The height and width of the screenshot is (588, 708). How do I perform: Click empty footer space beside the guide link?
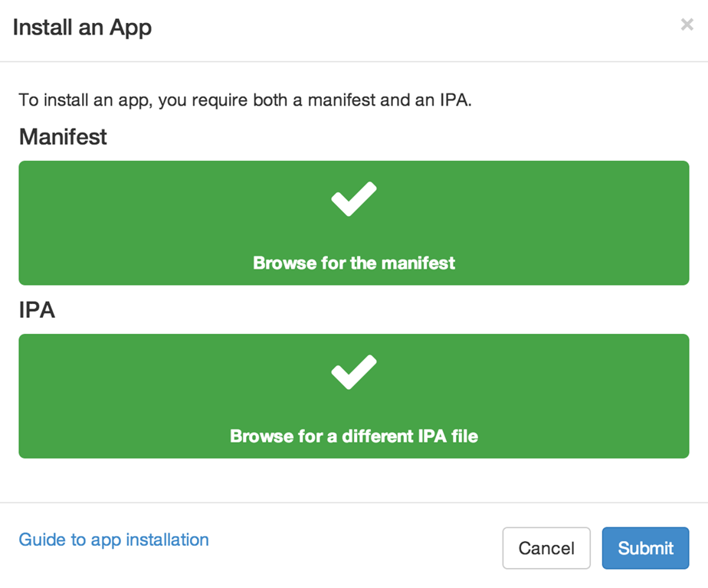(x=352, y=545)
